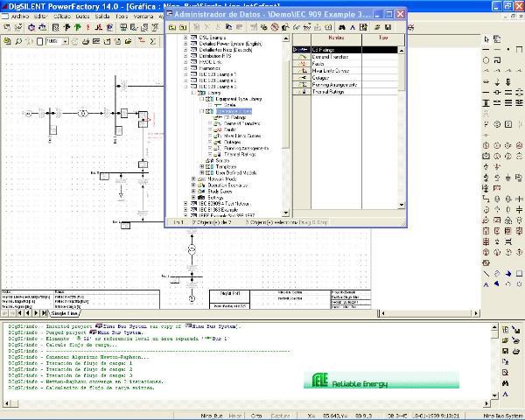Click the tree panel scroll-down arrow

point(285,213)
